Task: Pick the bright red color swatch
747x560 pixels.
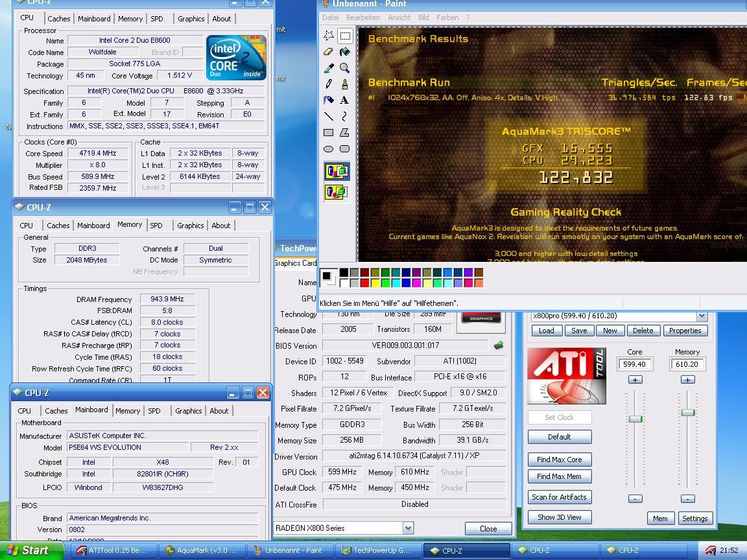Action: pyautogui.click(x=364, y=283)
